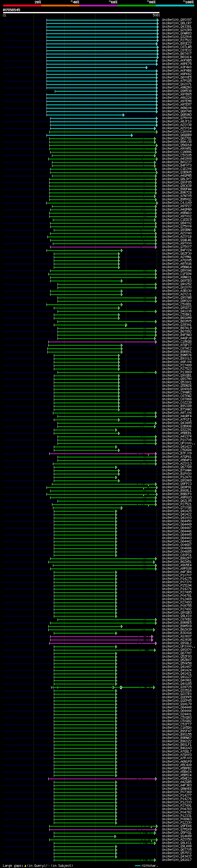Click the red ~20% identity legend bar
Screen dimensions: 197x868
[22, 6]
